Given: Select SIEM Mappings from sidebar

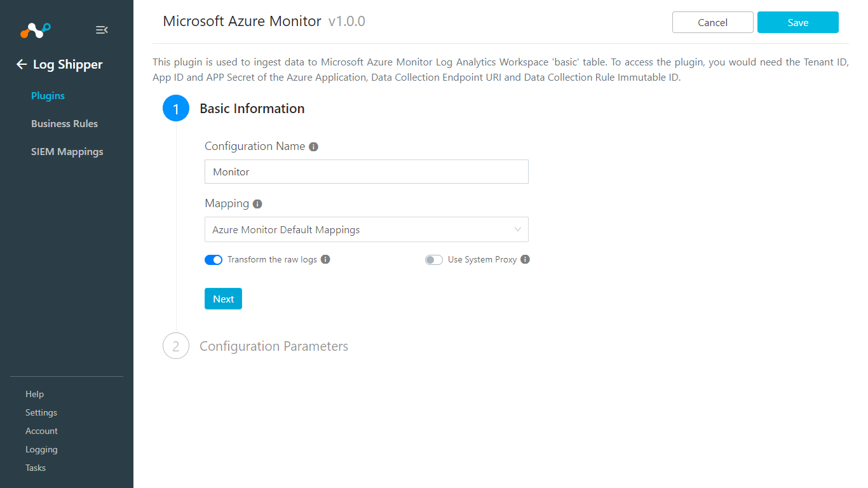Looking at the screenshot, I should click(x=67, y=151).
